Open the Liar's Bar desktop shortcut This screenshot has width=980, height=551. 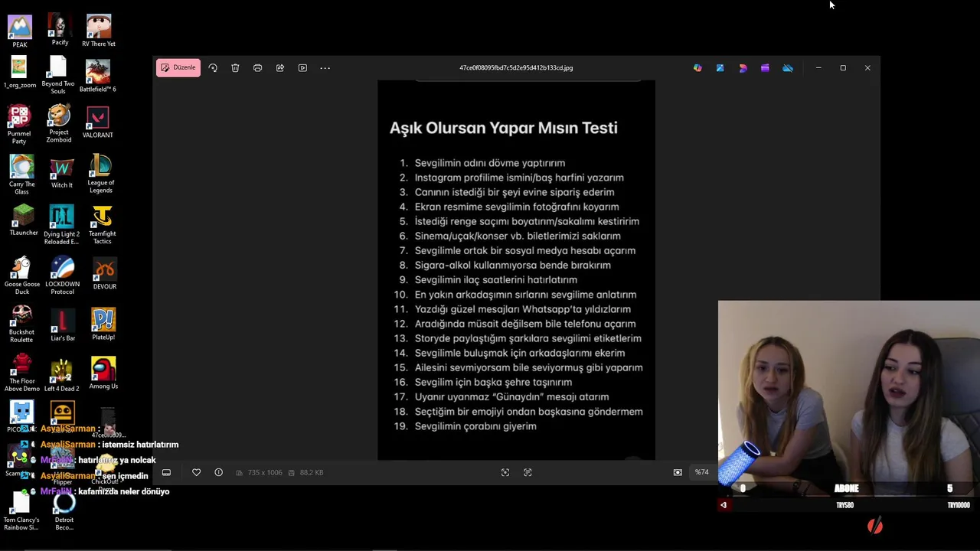coord(63,325)
